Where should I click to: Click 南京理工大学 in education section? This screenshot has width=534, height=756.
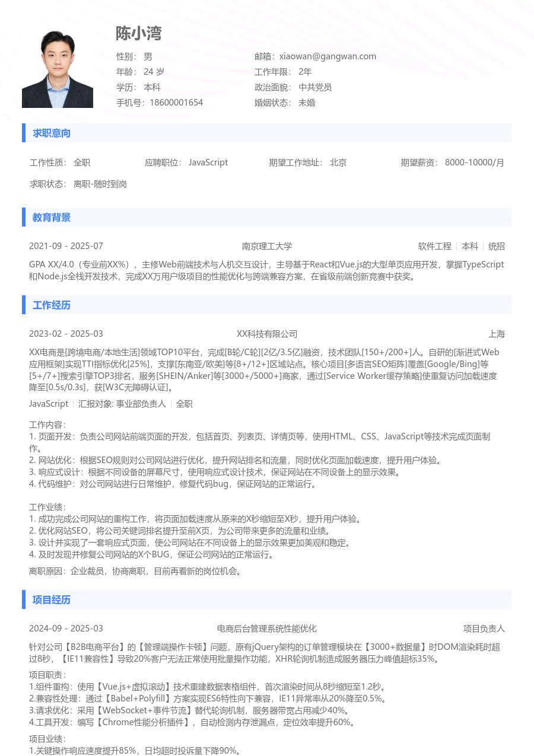tap(267, 246)
